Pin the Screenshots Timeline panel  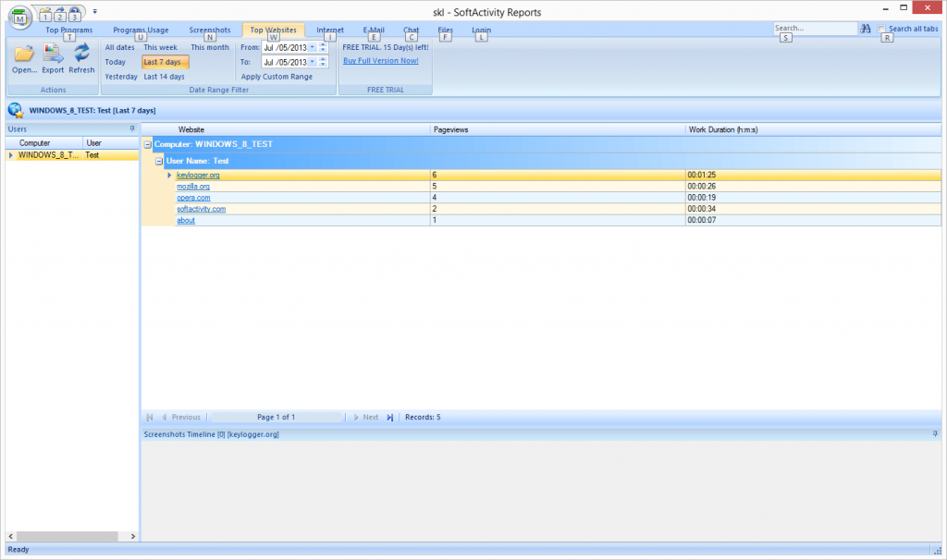(x=935, y=433)
